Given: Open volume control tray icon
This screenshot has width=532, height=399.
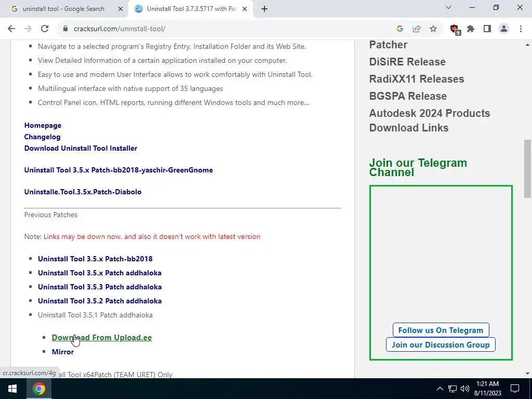Looking at the screenshot, I should 465,389.
